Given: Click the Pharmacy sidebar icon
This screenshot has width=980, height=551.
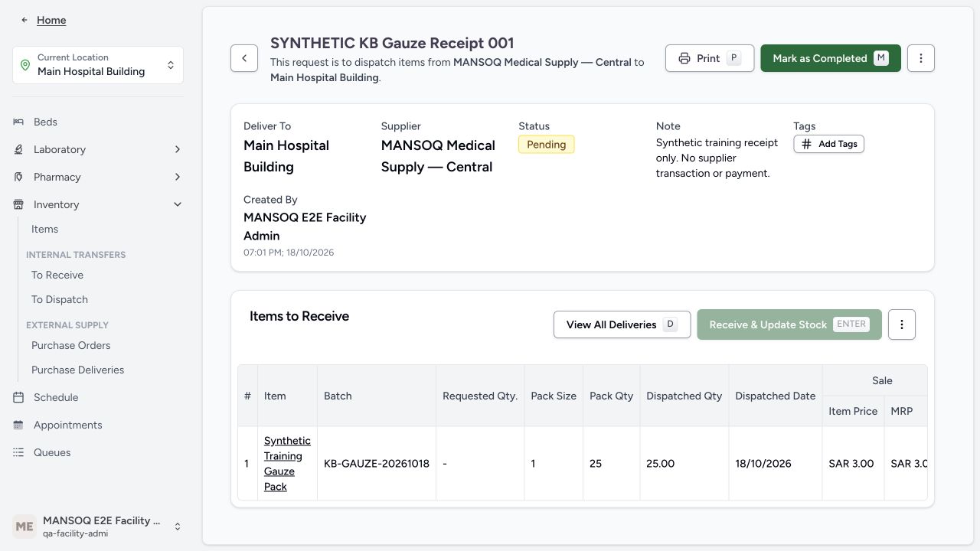Looking at the screenshot, I should (x=18, y=177).
